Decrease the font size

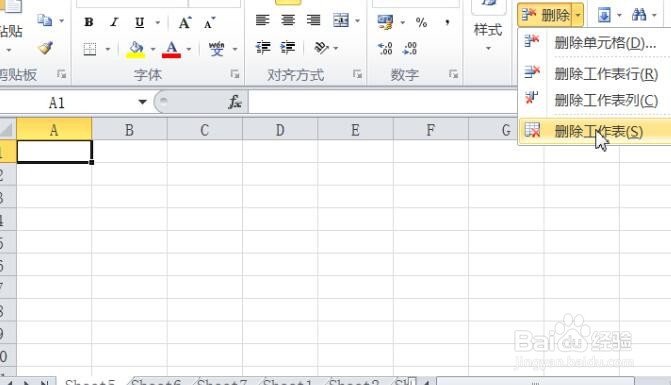[x=210, y=22]
